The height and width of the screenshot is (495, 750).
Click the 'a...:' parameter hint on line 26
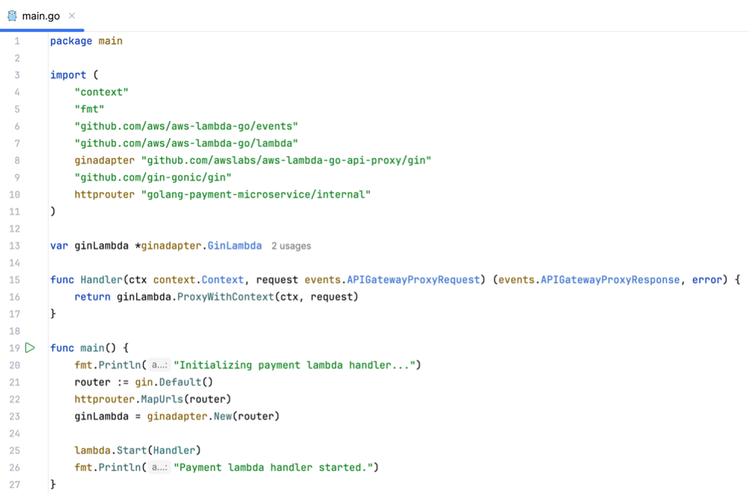[x=159, y=467]
